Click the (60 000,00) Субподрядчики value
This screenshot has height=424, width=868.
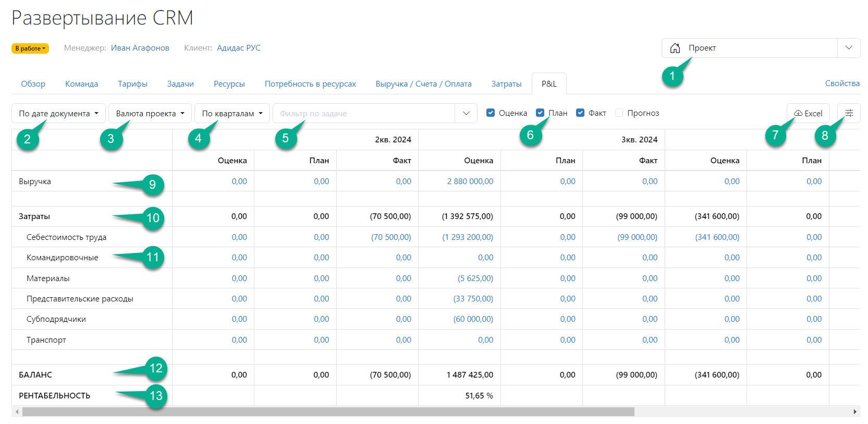click(473, 319)
